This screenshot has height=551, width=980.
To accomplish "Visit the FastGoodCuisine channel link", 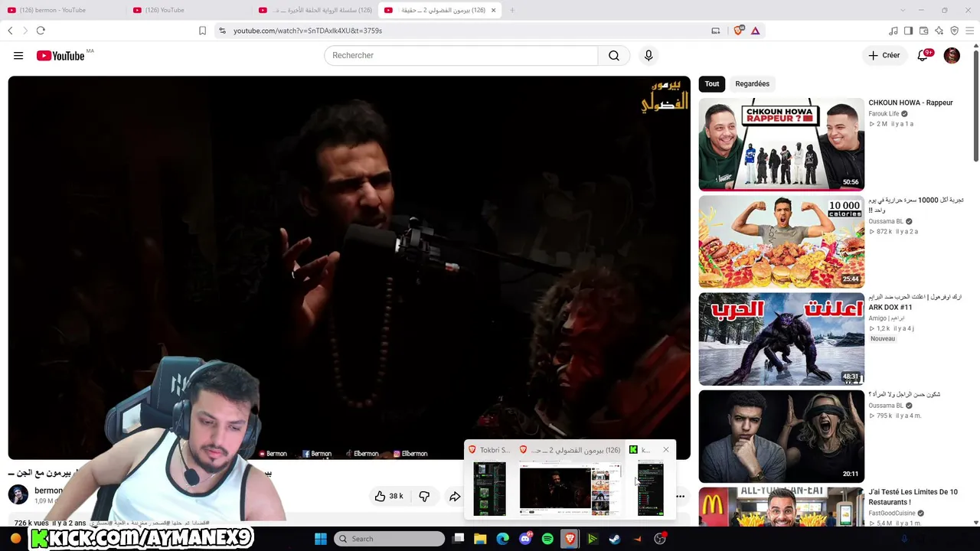I will tap(892, 513).
